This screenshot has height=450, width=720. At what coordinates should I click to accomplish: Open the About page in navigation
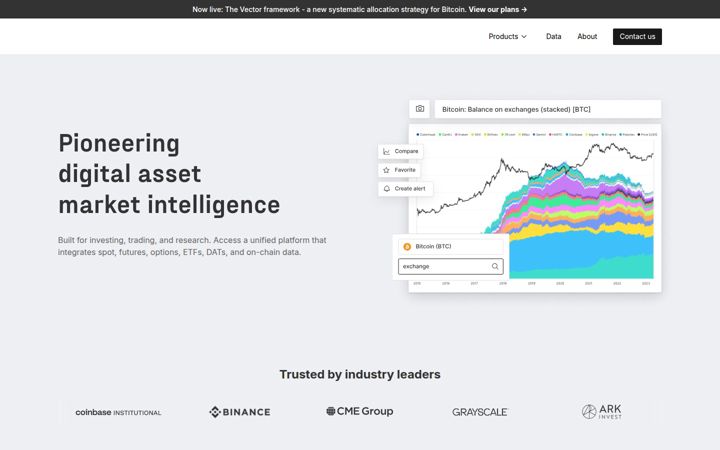pyautogui.click(x=587, y=36)
